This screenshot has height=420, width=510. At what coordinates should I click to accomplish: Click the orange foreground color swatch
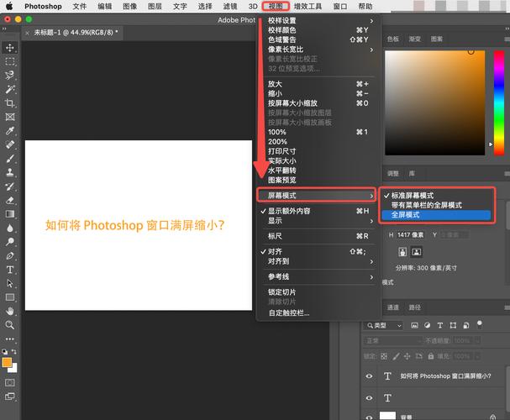(x=7, y=362)
